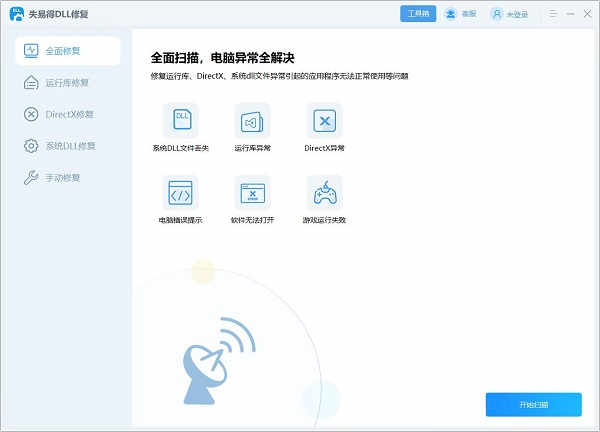600x432 pixels.
Task: Click the 电脑错误提示 label
Action: click(x=181, y=220)
